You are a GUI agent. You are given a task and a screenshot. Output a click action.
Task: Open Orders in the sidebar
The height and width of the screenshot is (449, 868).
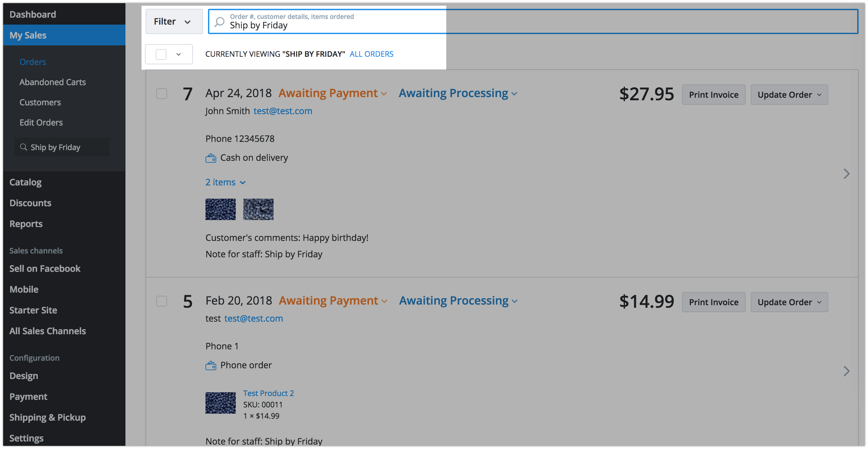(x=33, y=62)
